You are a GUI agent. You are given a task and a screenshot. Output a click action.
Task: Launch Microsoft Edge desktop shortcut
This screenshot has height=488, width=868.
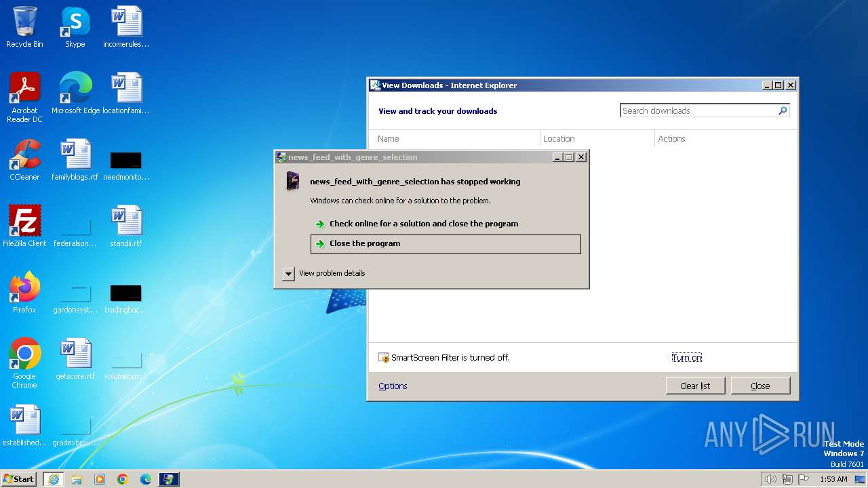75,93
